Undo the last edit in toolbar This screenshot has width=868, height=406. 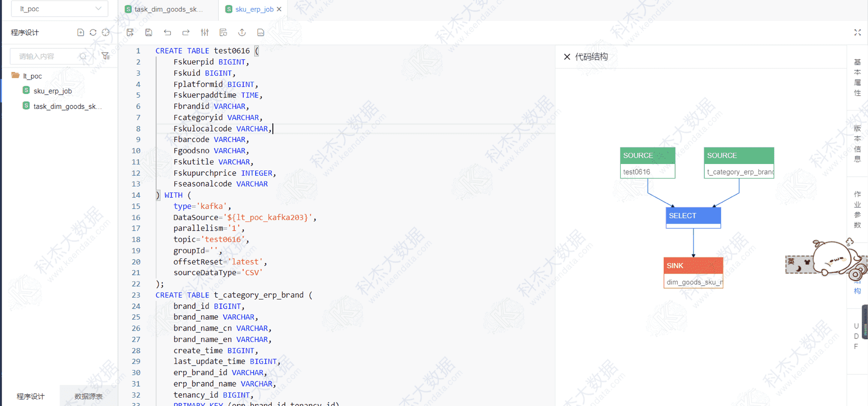(167, 32)
